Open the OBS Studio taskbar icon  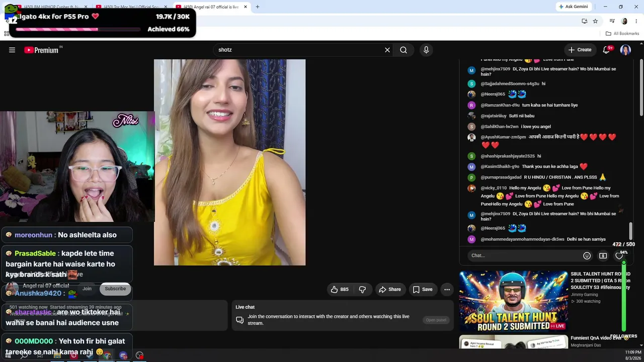coord(140,355)
